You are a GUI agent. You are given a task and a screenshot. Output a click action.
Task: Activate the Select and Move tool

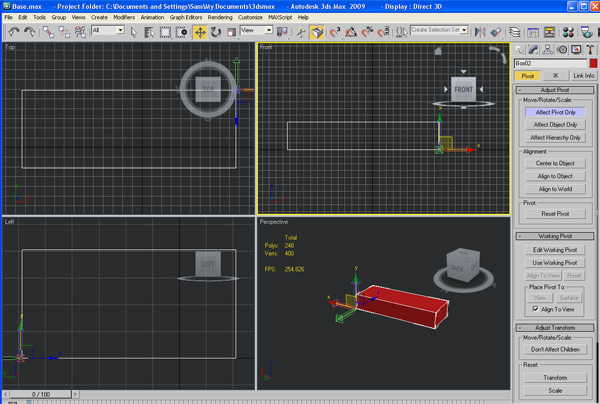[200, 32]
